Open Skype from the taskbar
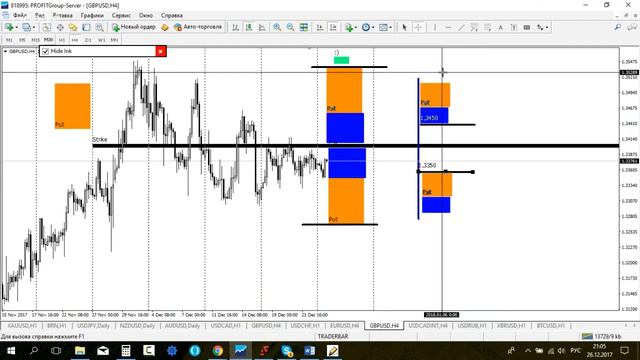Screen dimensions: 640x360 (x=287, y=350)
